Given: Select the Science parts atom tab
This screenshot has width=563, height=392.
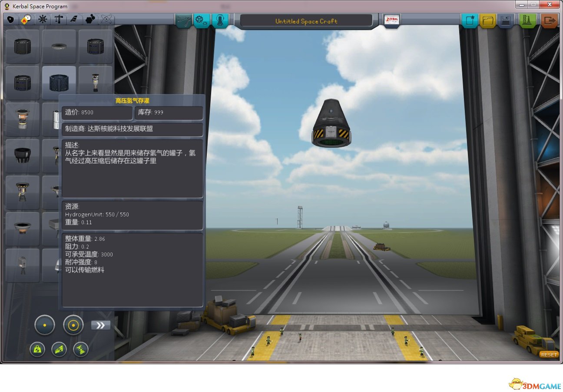Looking at the screenshot, I should click(106, 20).
